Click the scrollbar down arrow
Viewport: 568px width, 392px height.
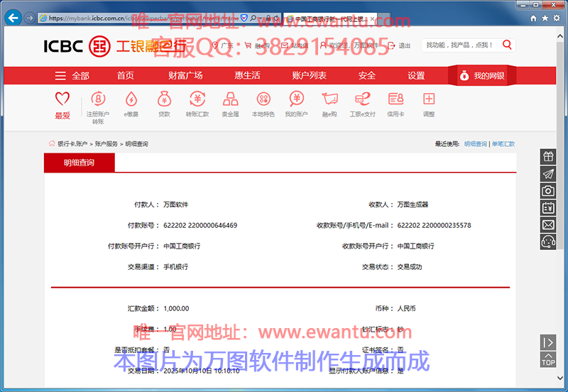tap(560, 378)
